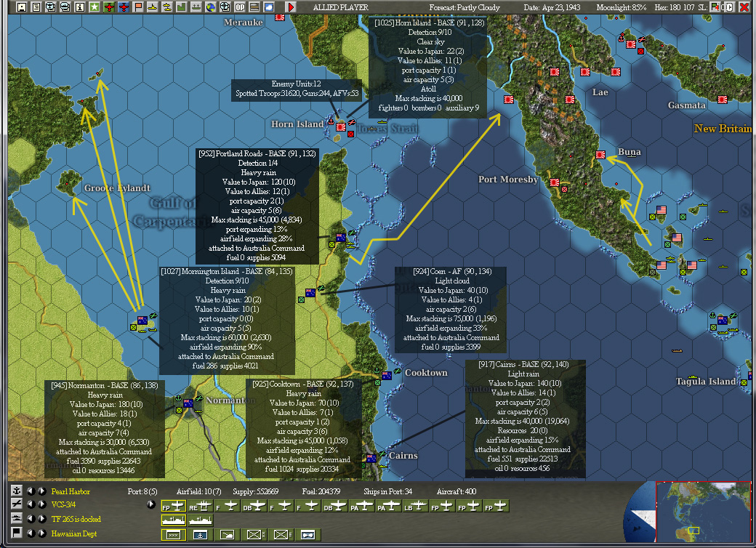Screen dimensions: 756x548
Task: Show next HQ after Hawaiian Dept
Action: [x=42, y=533]
